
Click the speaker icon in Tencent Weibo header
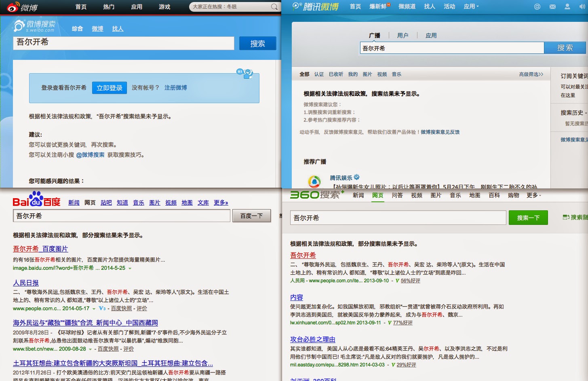pos(582,6)
